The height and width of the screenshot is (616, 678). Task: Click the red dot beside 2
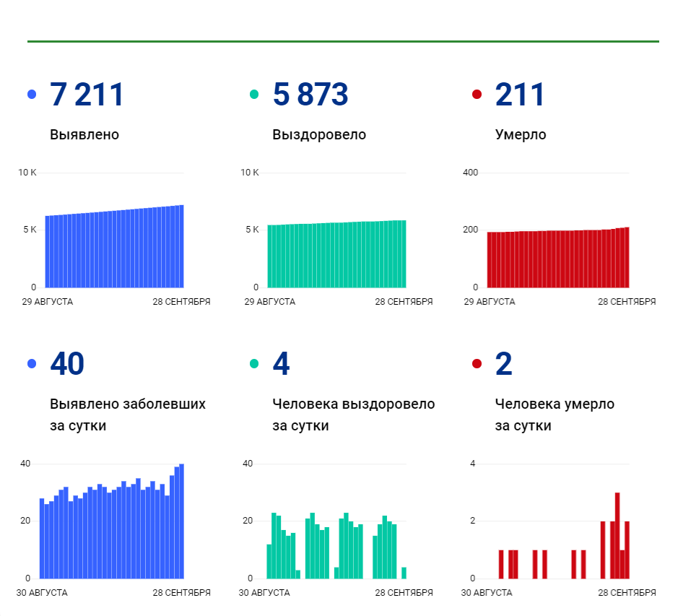coord(477,363)
